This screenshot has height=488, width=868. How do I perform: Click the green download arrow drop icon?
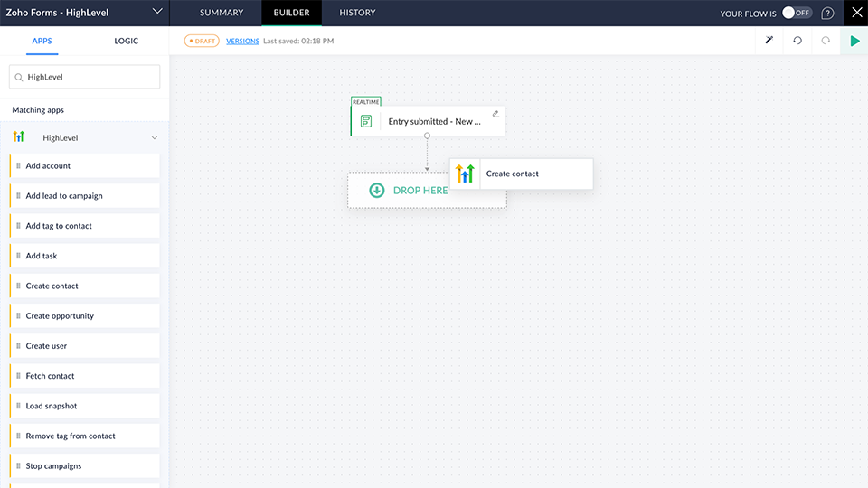point(377,191)
